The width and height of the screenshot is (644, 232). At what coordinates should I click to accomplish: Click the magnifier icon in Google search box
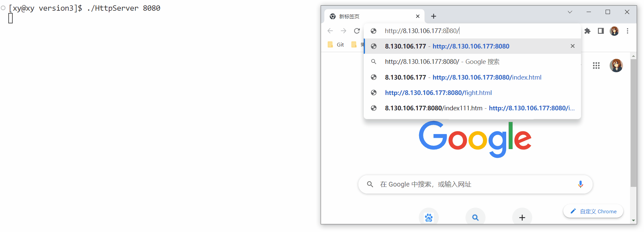(370, 184)
